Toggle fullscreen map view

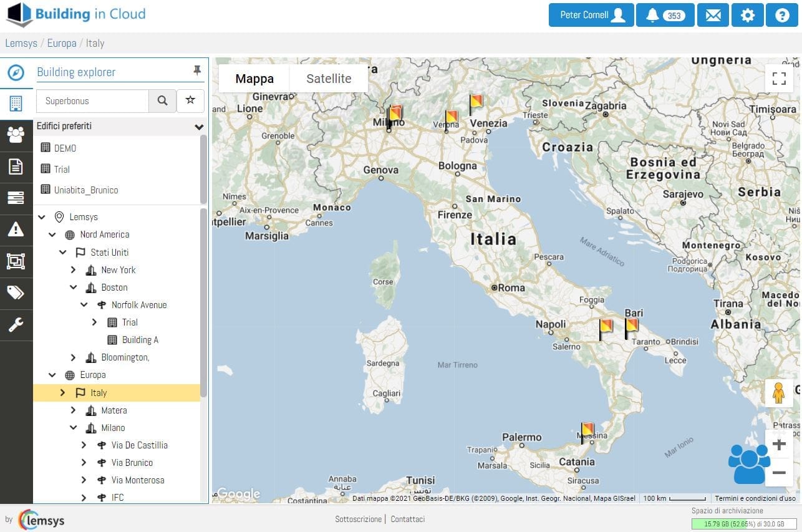(779, 78)
